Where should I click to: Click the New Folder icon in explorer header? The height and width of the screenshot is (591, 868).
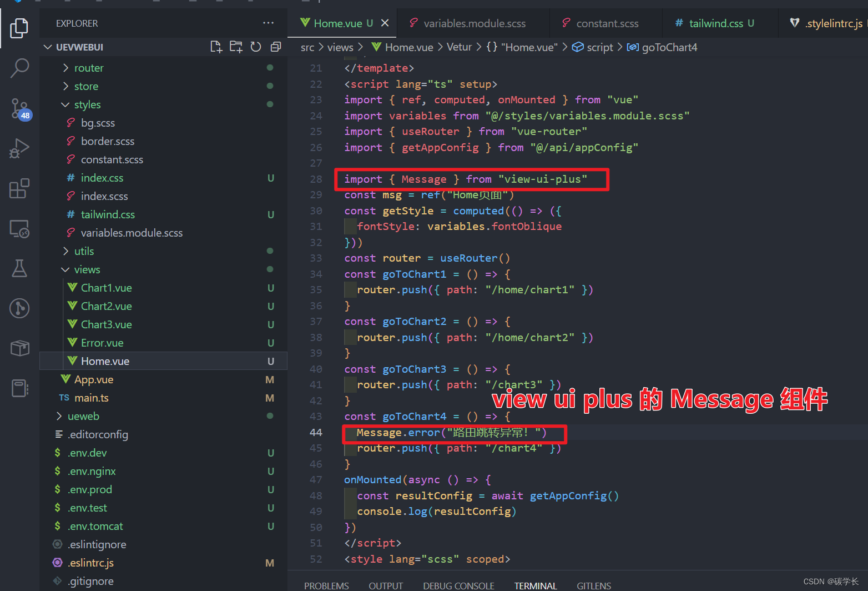coord(236,47)
